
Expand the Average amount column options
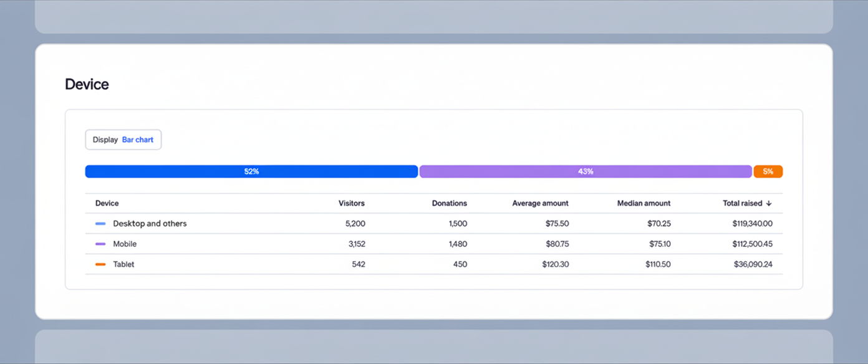[x=540, y=203]
